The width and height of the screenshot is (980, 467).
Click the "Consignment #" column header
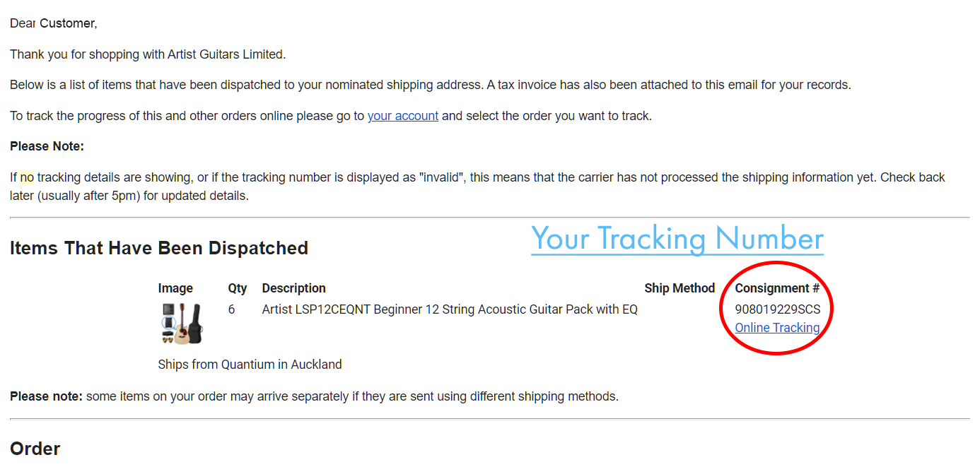click(x=777, y=288)
